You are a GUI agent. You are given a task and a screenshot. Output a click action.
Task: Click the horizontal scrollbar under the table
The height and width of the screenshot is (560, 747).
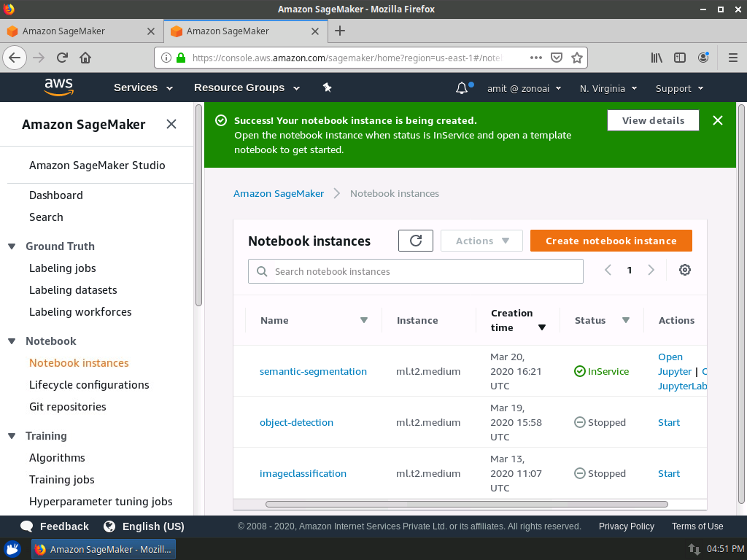(466, 505)
